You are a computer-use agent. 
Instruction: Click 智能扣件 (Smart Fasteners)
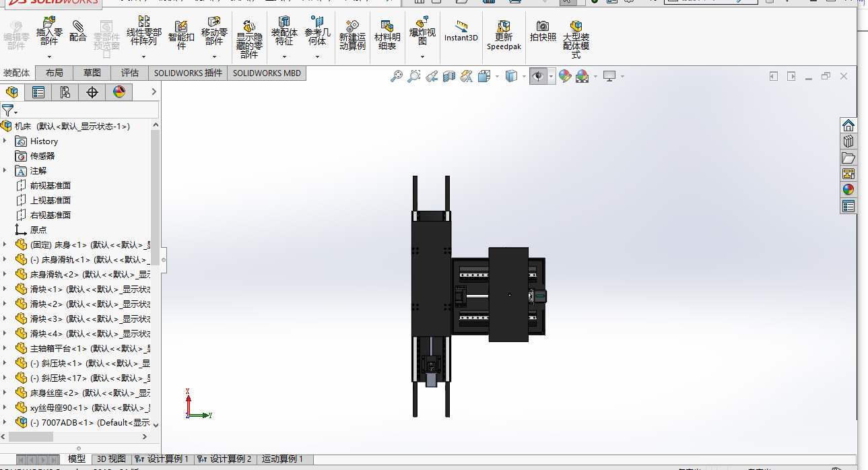click(181, 35)
